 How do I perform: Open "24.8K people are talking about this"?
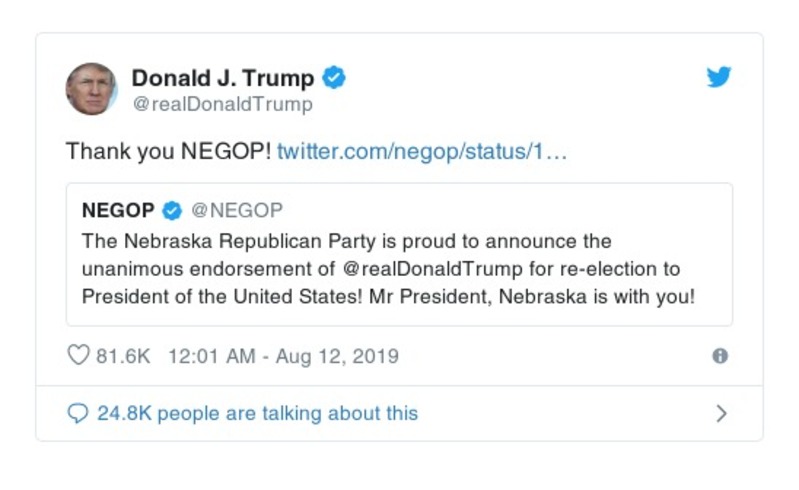257,413
